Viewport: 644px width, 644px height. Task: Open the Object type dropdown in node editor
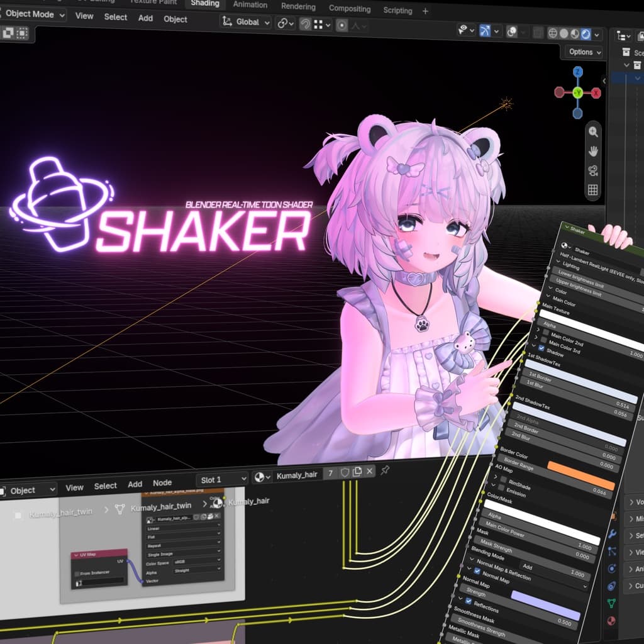(x=28, y=490)
